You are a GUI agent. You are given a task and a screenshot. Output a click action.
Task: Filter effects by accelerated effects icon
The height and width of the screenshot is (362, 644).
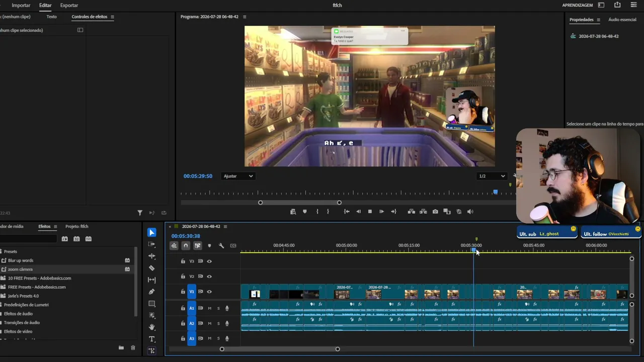(x=64, y=239)
